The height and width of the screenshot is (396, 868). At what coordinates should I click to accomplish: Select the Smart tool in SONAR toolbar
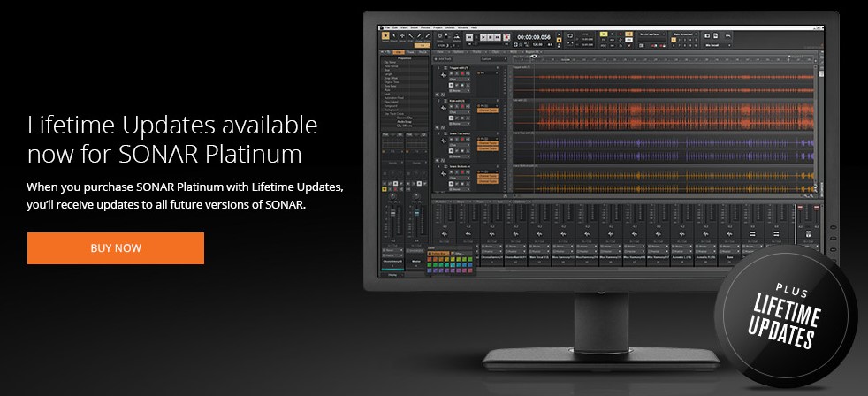[x=385, y=36]
